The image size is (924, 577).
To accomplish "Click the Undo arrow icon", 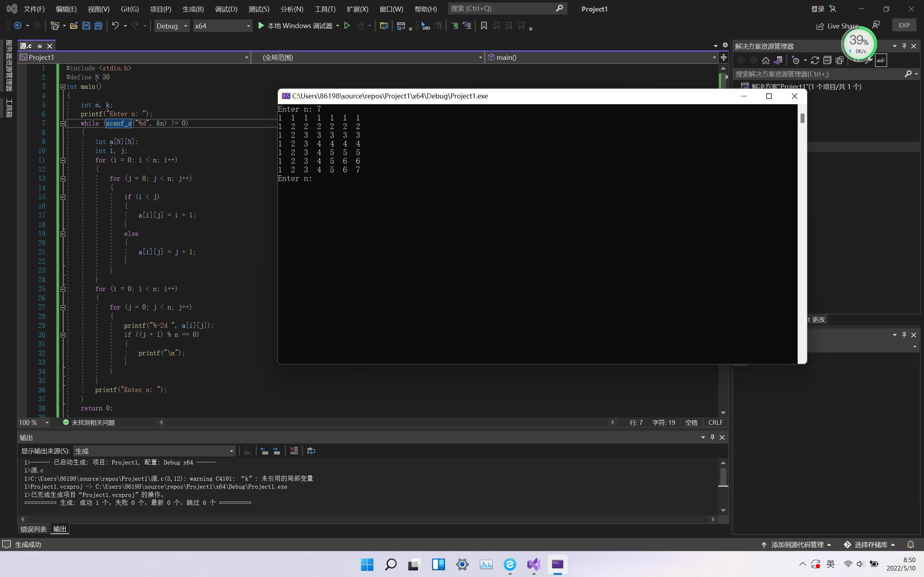I will [115, 26].
